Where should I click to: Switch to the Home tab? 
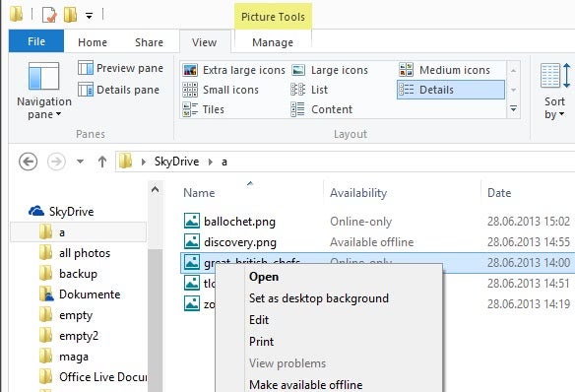(93, 42)
